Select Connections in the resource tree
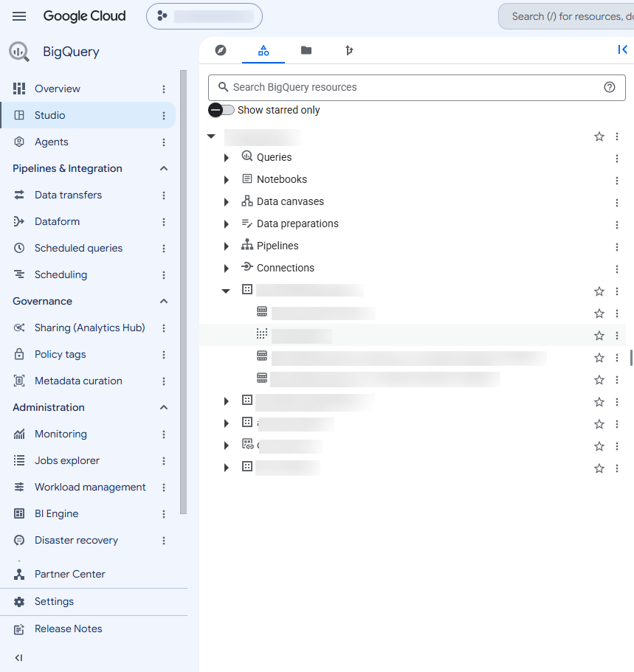 pos(285,268)
